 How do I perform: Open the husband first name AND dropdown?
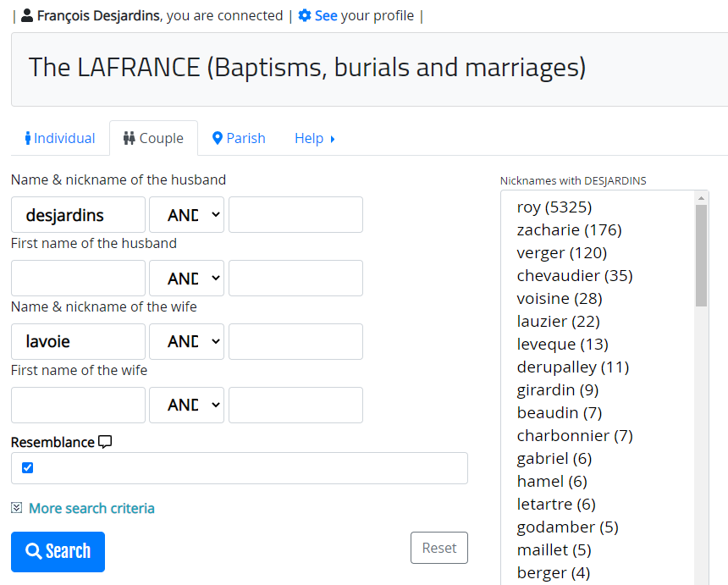tap(186, 278)
